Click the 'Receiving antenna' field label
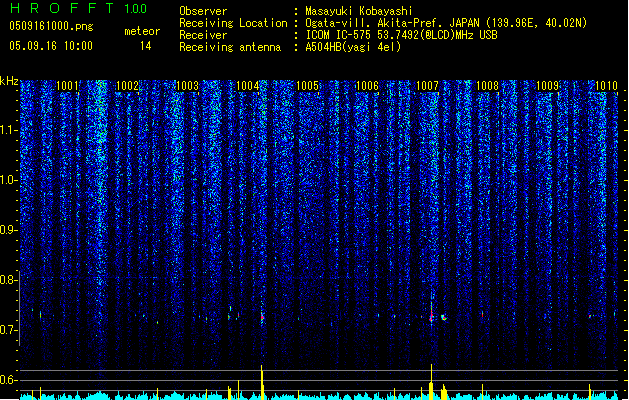The image size is (629, 400). (230, 47)
